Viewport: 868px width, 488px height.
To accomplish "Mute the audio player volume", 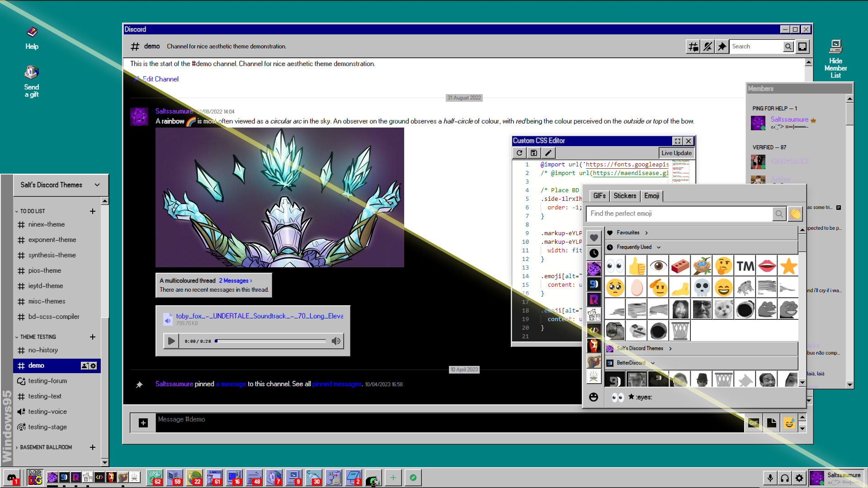I will (x=336, y=341).
